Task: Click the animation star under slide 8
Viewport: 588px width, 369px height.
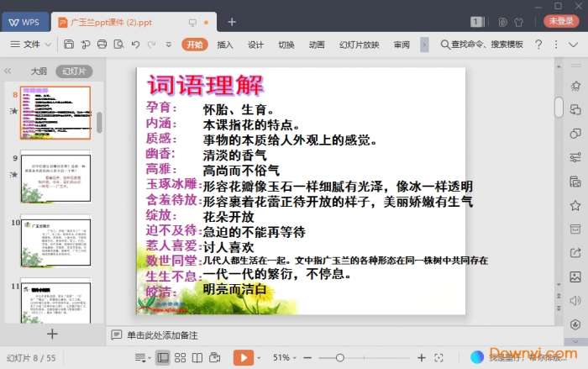Action: 14,111
